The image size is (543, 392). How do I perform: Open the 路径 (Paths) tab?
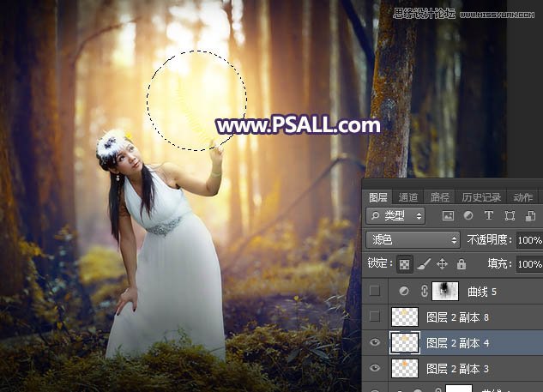440,197
